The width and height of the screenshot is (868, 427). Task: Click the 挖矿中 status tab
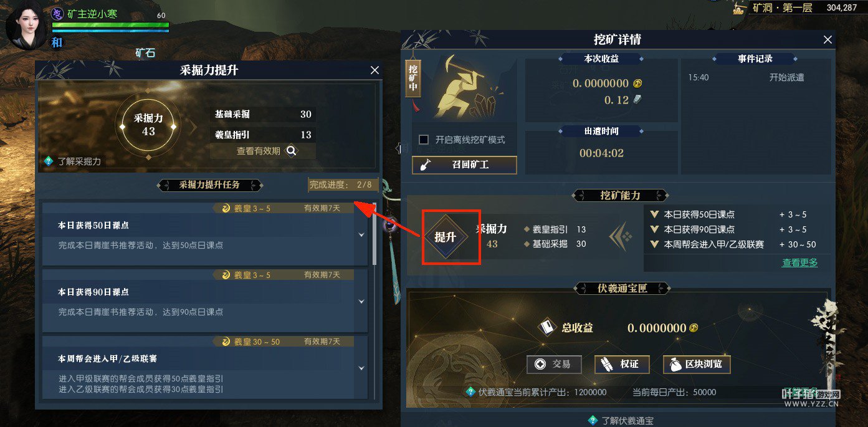click(413, 79)
